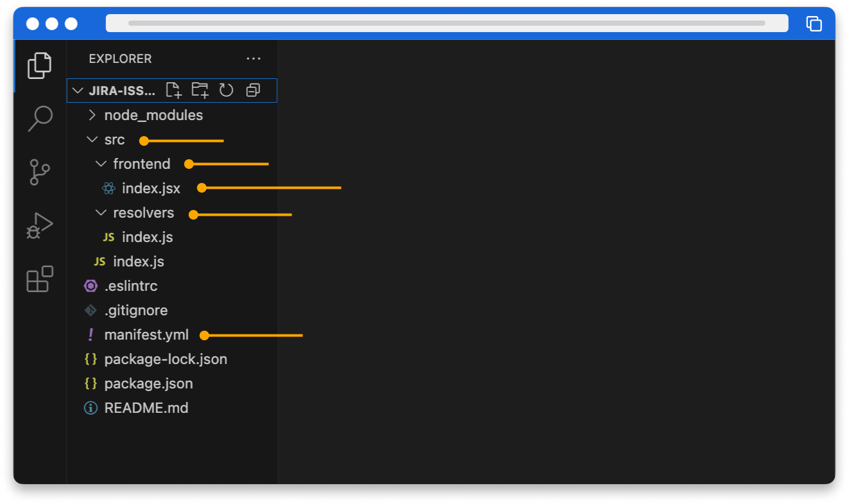
Task: Open Explorer more actions ellipsis menu
Action: coord(254,59)
